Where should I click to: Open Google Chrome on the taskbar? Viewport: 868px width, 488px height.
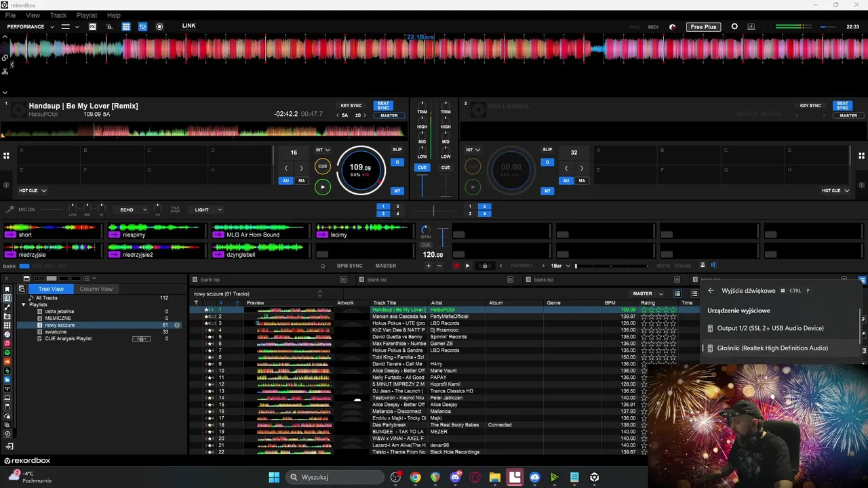coord(415,477)
